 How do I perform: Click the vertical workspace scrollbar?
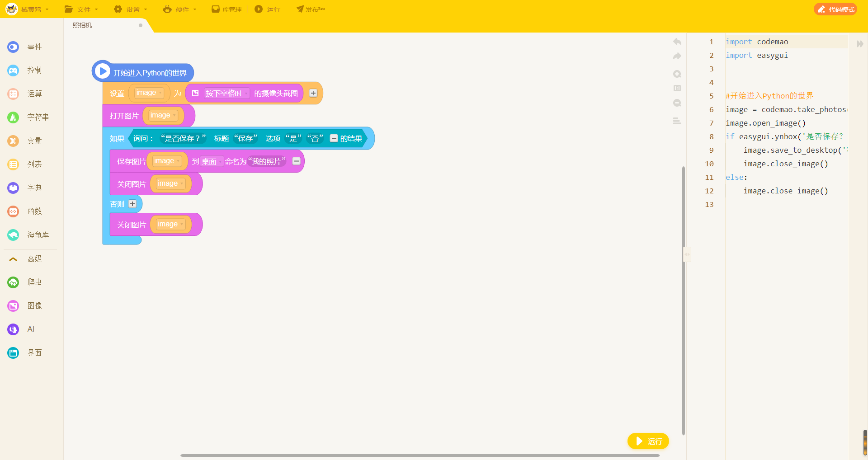pyautogui.click(x=683, y=300)
